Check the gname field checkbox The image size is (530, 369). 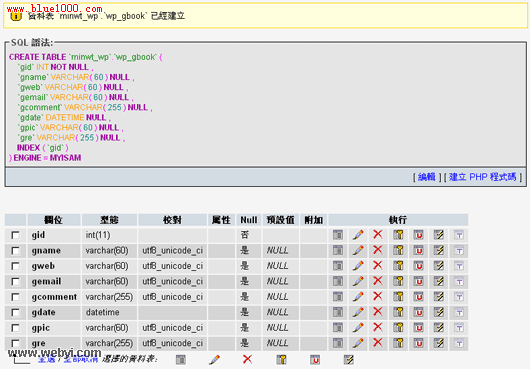15,250
